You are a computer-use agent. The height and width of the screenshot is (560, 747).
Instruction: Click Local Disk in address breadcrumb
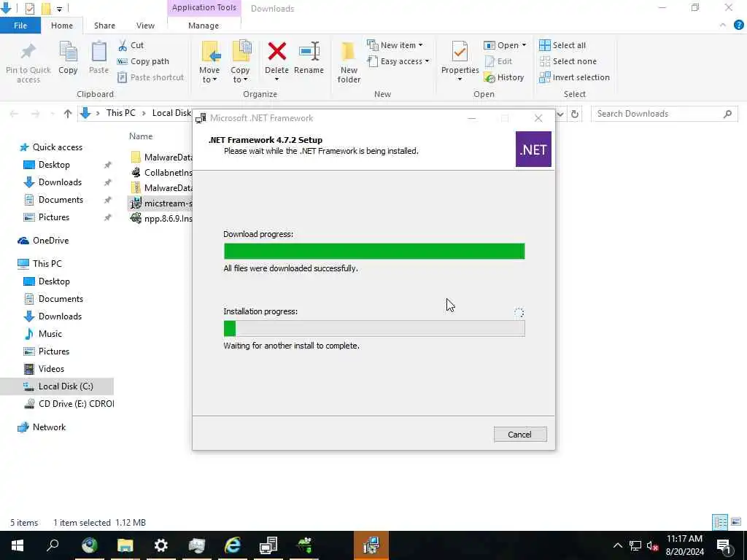click(171, 113)
